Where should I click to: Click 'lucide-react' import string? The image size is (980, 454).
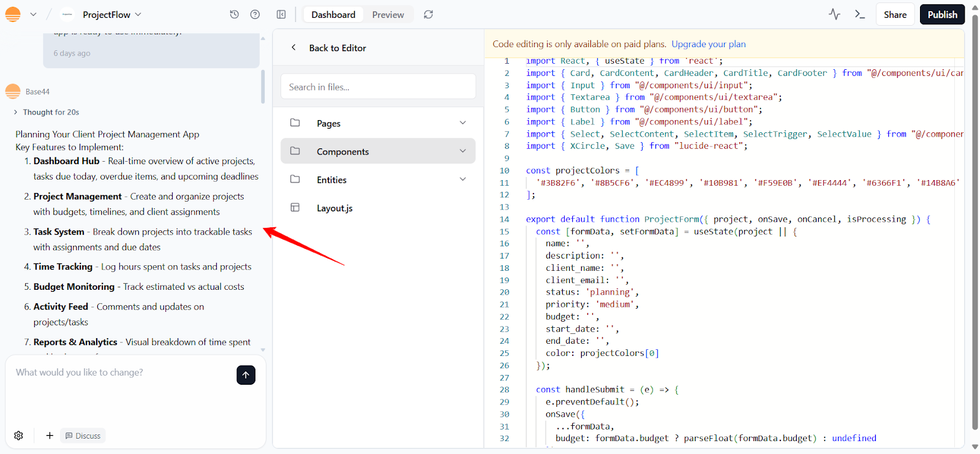click(710, 146)
